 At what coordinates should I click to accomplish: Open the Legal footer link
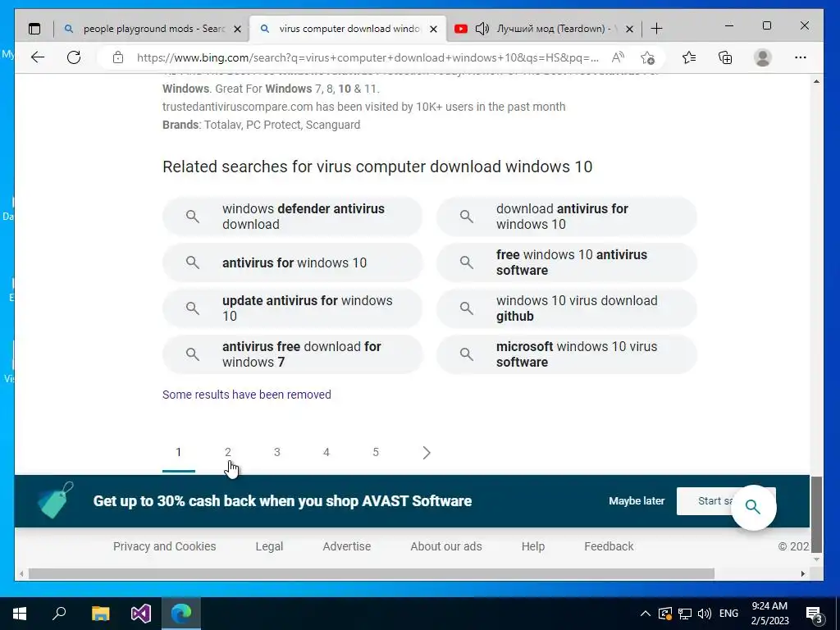(x=269, y=546)
